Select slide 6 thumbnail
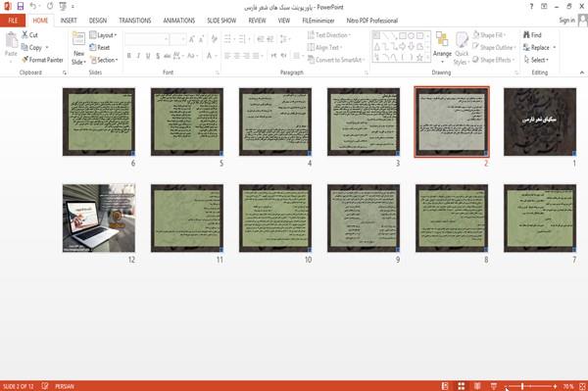The height and width of the screenshot is (391, 588). tap(99, 122)
